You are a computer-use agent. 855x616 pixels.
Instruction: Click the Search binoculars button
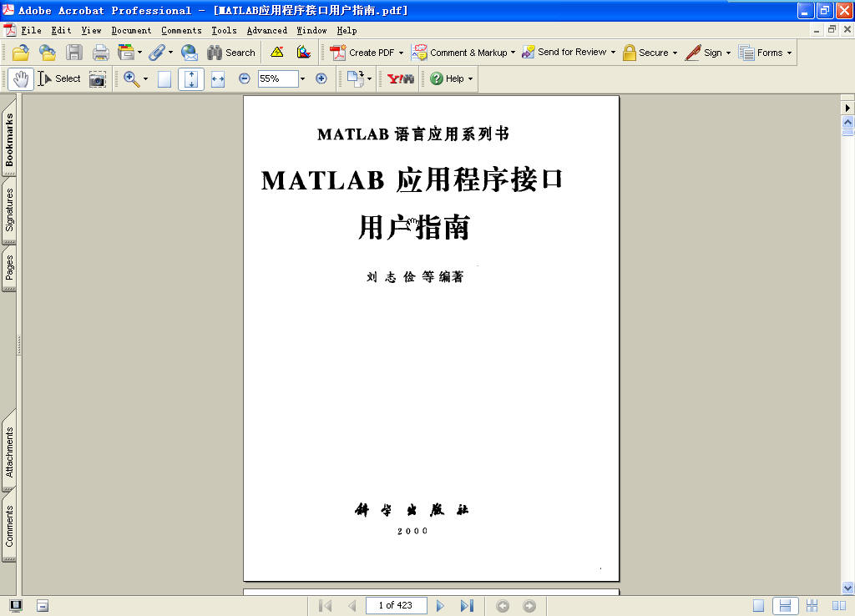tap(231, 53)
